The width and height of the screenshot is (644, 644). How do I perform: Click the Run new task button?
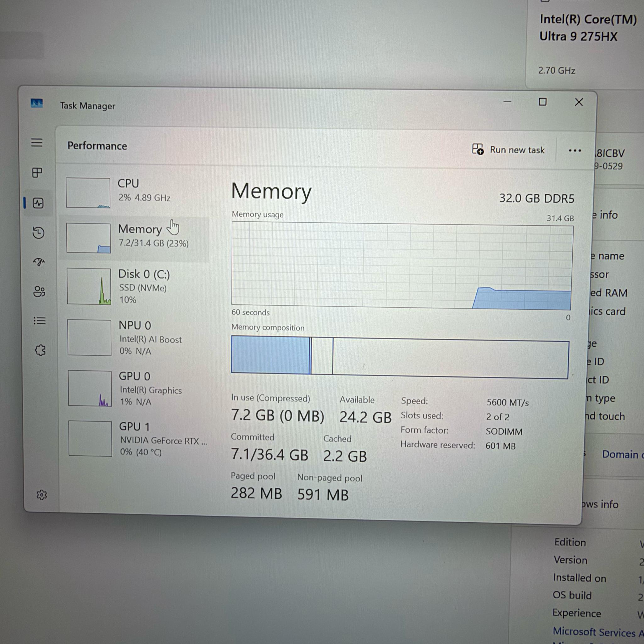tap(508, 150)
